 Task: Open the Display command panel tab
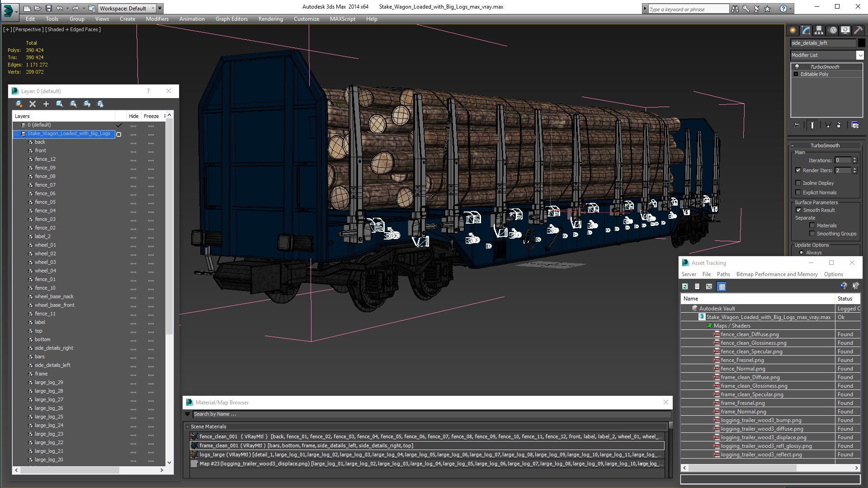point(845,30)
